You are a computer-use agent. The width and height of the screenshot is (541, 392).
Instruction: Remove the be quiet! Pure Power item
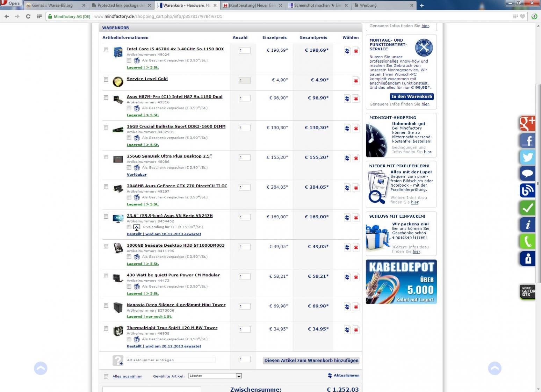tap(356, 277)
